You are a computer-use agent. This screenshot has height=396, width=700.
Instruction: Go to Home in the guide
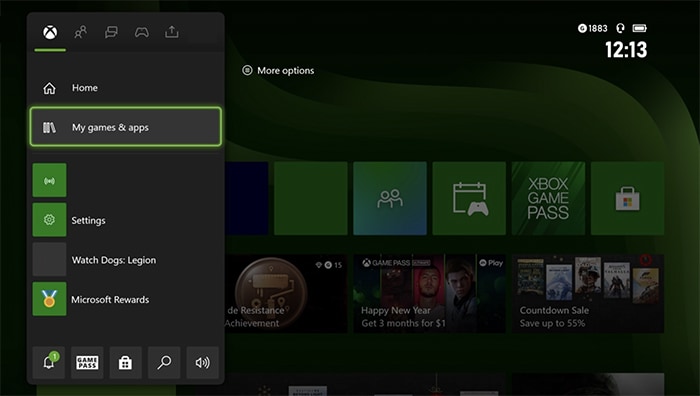coord(125,88)
